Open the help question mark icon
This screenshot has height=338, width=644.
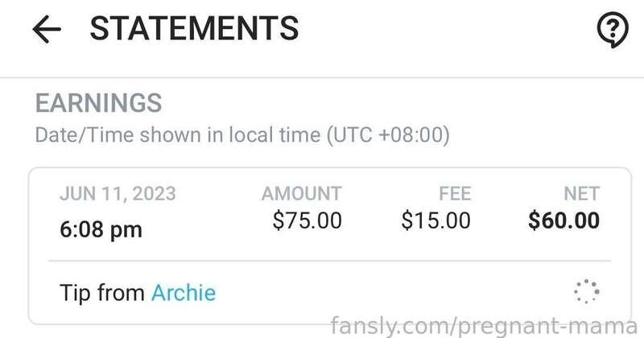613,30
